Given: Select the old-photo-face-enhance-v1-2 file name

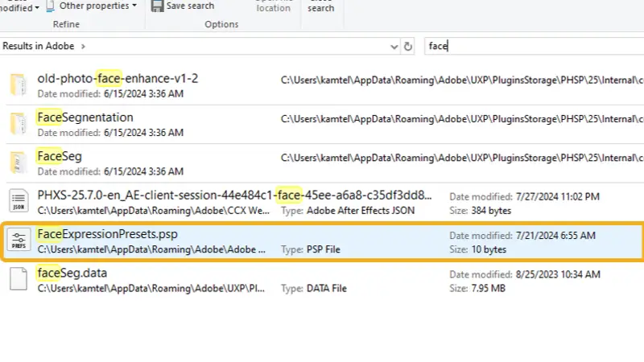Looking at the screenshot, I should click(x=118, y=78).
